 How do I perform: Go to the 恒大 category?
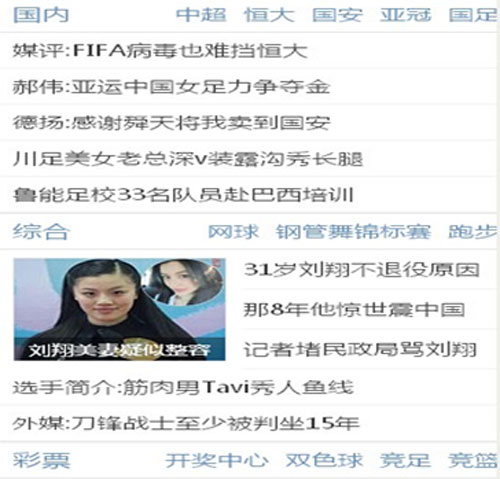point(269,15)
